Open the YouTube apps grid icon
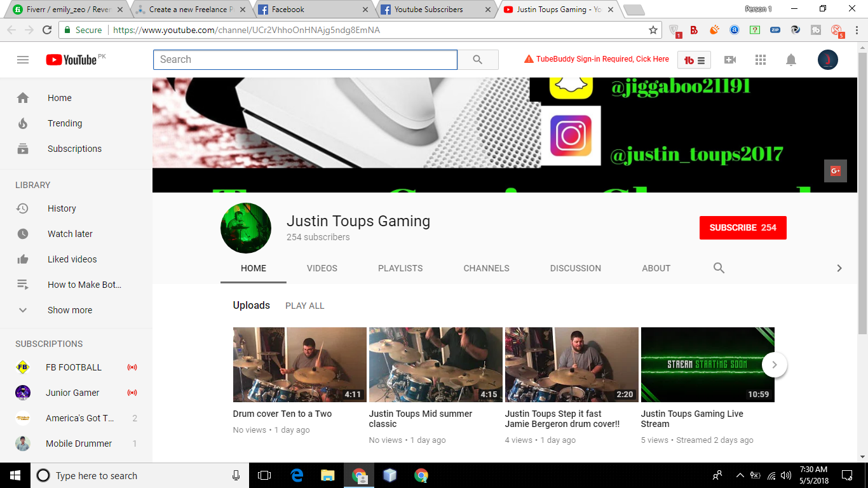Viewport: 868px width, 488px height. [x=760, y=60]
